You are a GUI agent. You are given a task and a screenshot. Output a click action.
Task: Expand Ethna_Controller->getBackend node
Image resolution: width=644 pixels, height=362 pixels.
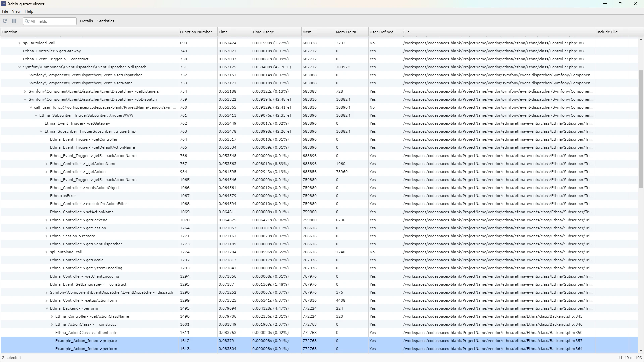(46, 220)
